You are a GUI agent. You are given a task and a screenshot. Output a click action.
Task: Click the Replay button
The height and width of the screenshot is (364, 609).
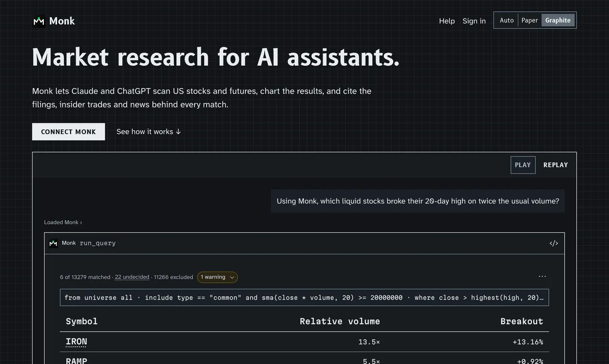555,165
